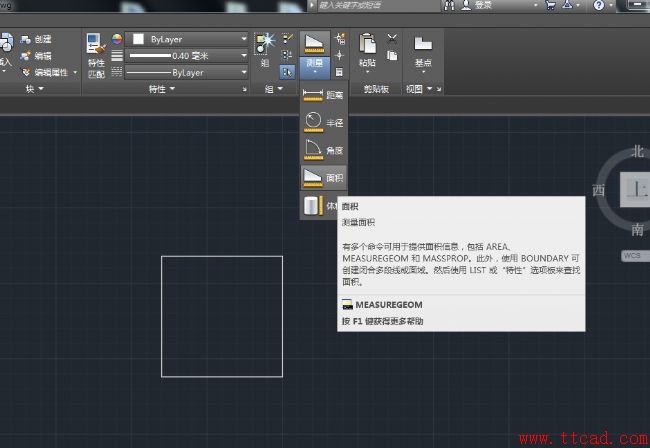Click the arrow left of the search box
The image size is (650, 448).
point(312,5)
